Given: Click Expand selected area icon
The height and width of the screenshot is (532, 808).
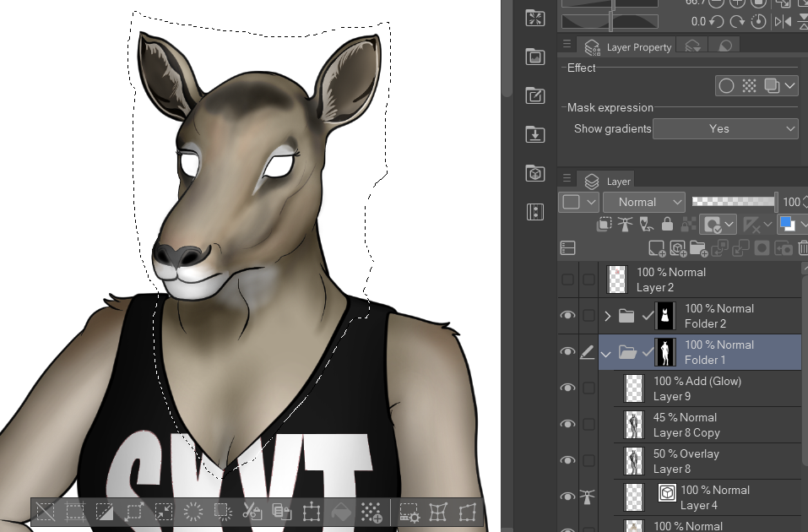Looking at the screenshot, I should 134,512.
